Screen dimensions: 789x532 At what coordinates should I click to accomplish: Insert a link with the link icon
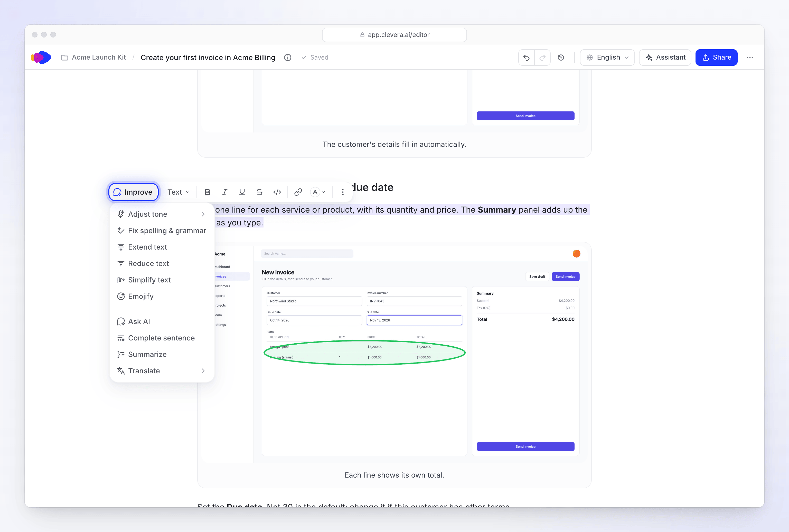pos(298,192)
